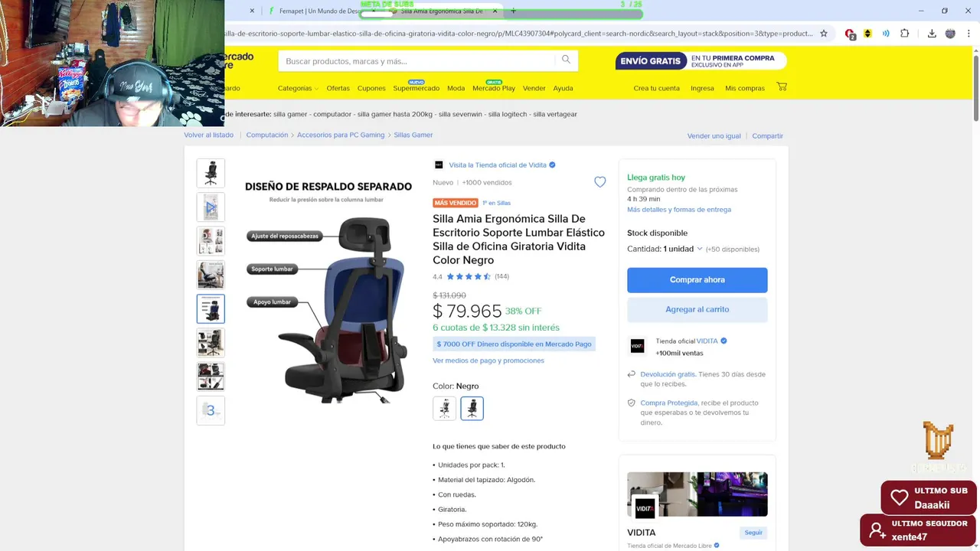The width and height of the screenshot is (980, 551).
Task: Select fourth gallery thumbnail image
Action: 211,275
